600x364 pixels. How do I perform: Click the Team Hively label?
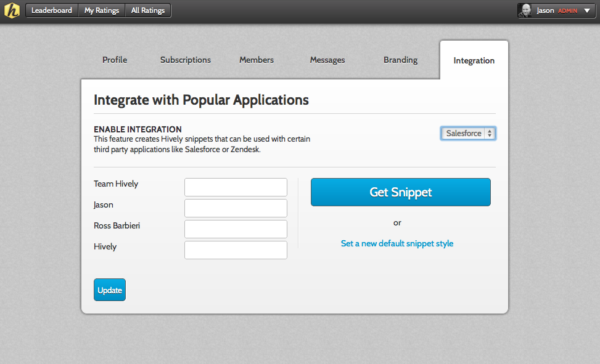[x=116, y=184]
